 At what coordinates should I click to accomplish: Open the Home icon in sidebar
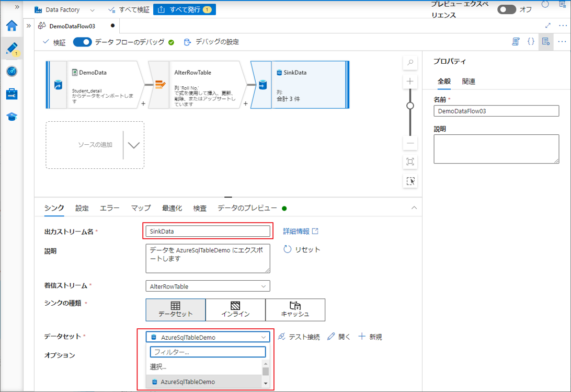[12, 26]
